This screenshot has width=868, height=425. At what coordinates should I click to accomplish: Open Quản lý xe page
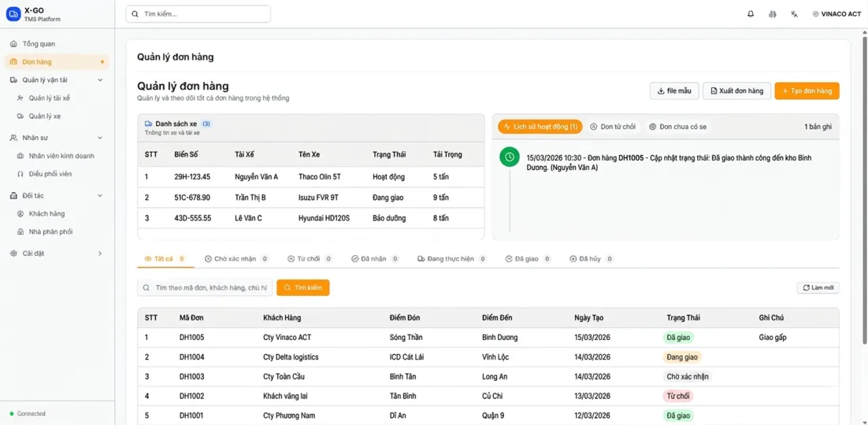45,116
